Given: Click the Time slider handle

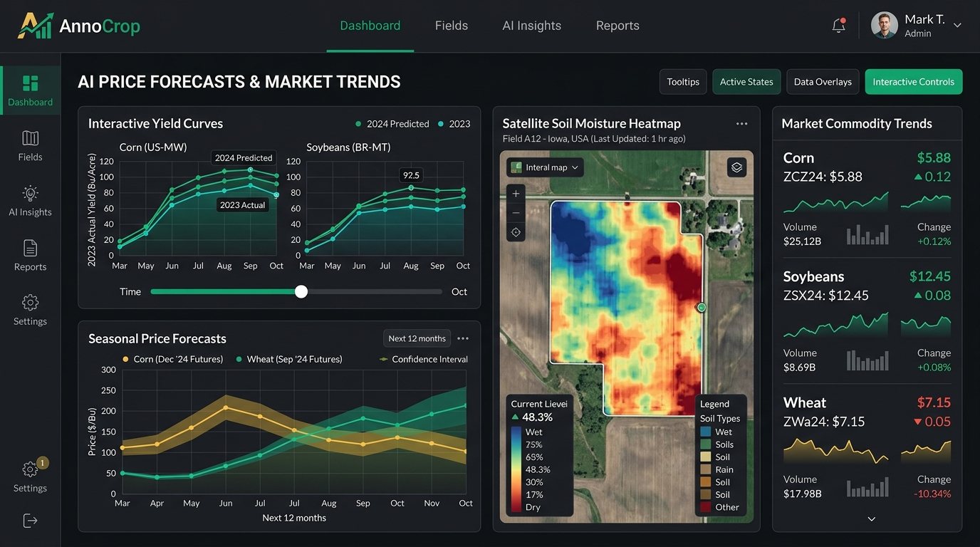Looking at the screenshot, I should click(301, 291).
